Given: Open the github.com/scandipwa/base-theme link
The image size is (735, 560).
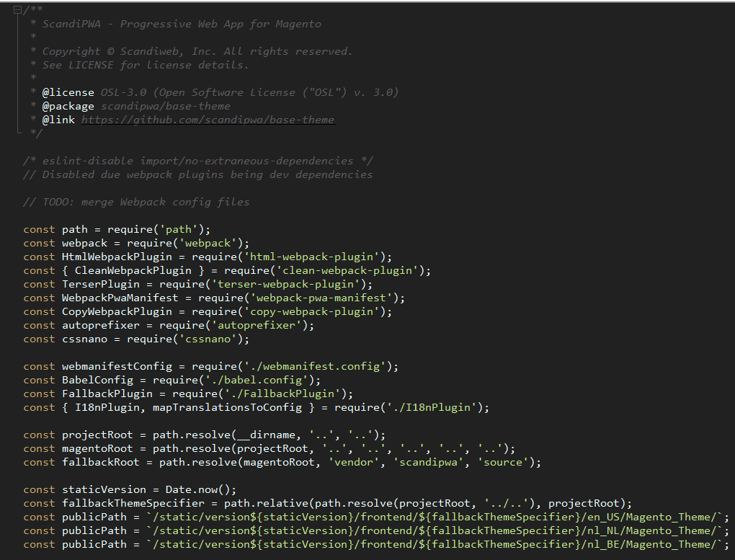Looking at the screenshot, I should pos(208,120).
